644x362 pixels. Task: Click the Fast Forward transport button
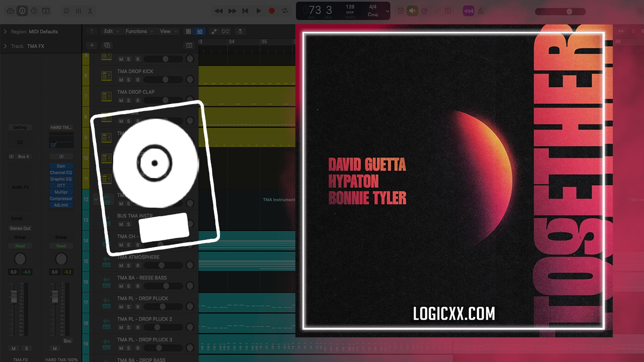click(x=232, y=11)
